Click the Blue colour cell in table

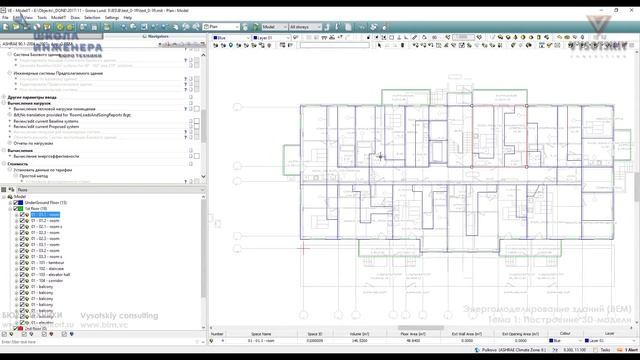coord(564,340)
